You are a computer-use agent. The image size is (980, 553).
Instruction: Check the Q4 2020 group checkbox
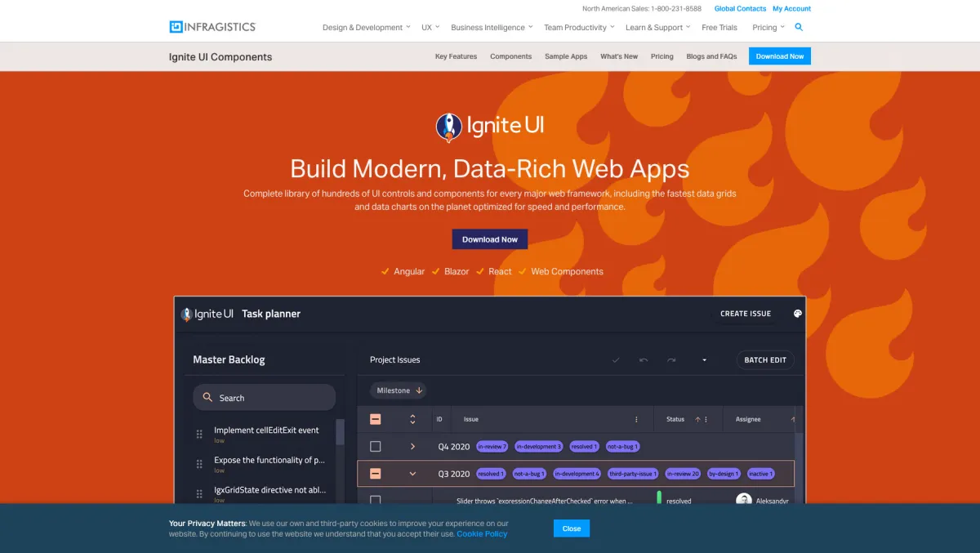coord(375,446)
